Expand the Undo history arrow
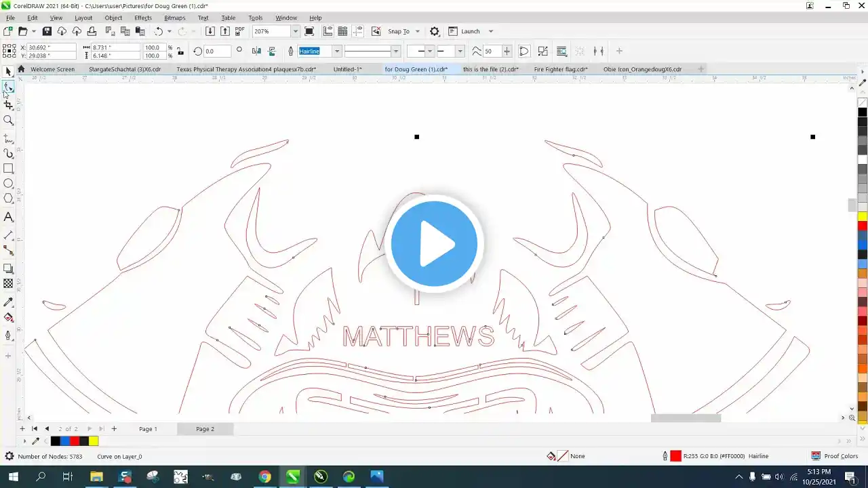This screenshot has width=868, height=488. click(169, 31)
